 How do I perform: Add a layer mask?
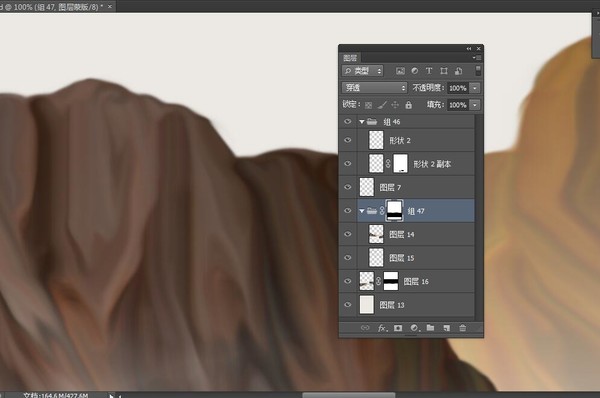pos(398,328)
